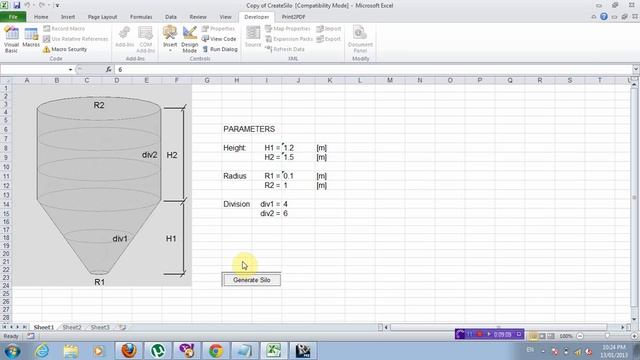Open the Macros dialog

(31, 38)
